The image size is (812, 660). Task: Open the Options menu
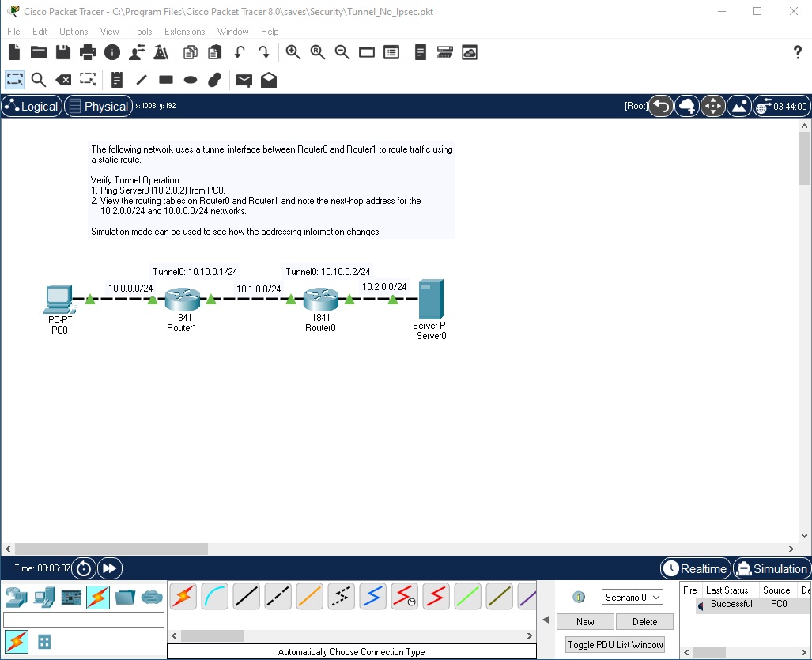coord(74,32)
